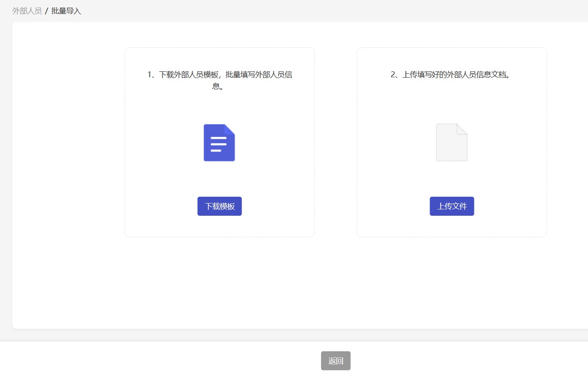This screenshot has height=377, width=588.
Task: Click the 上传文件 button
Action: click(x=452, y=206)
